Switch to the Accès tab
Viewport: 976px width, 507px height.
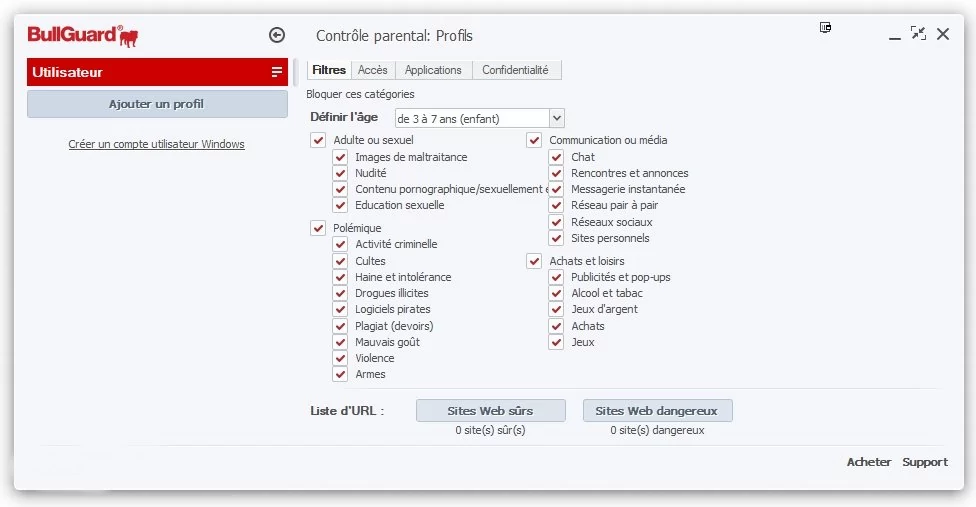372,70
